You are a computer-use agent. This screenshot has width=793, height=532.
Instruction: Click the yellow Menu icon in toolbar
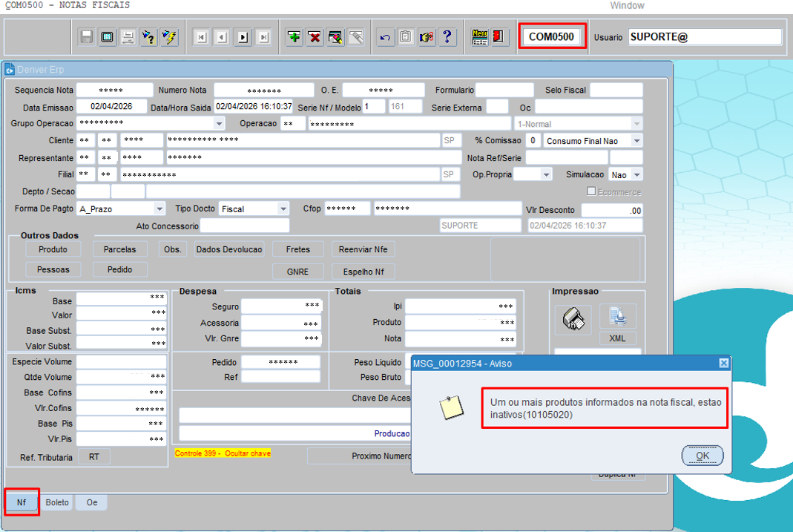point(479,37)
